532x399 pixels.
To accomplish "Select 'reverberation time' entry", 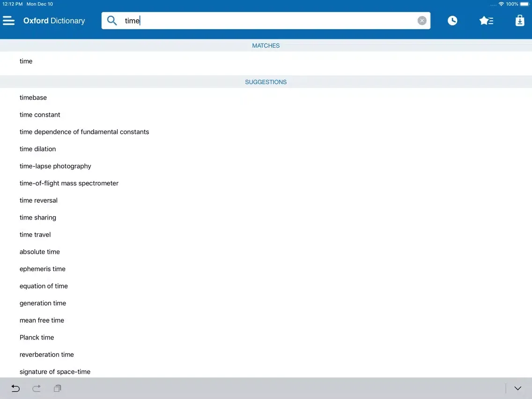I will 266,355.
